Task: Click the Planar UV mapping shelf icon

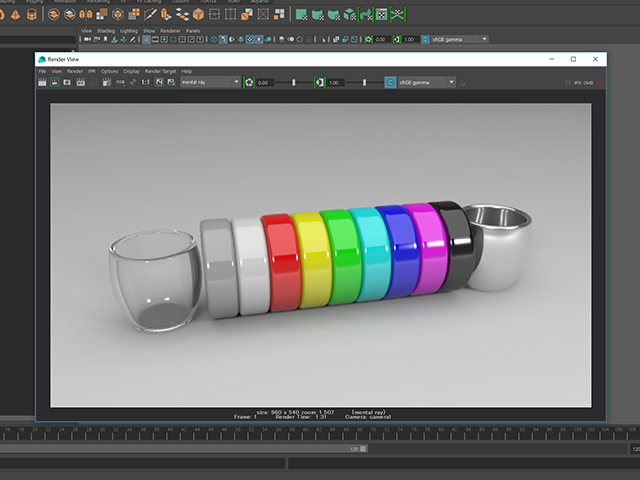Action: [x=301, y=15]
